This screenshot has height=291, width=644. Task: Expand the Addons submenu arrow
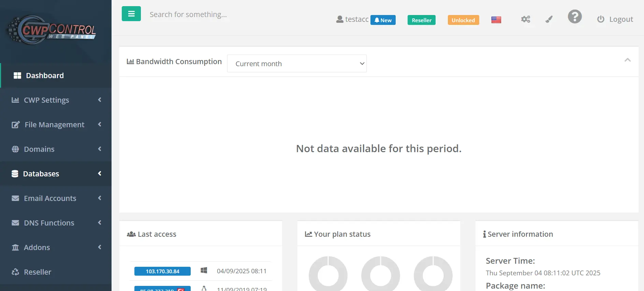(x=100, y=247)
